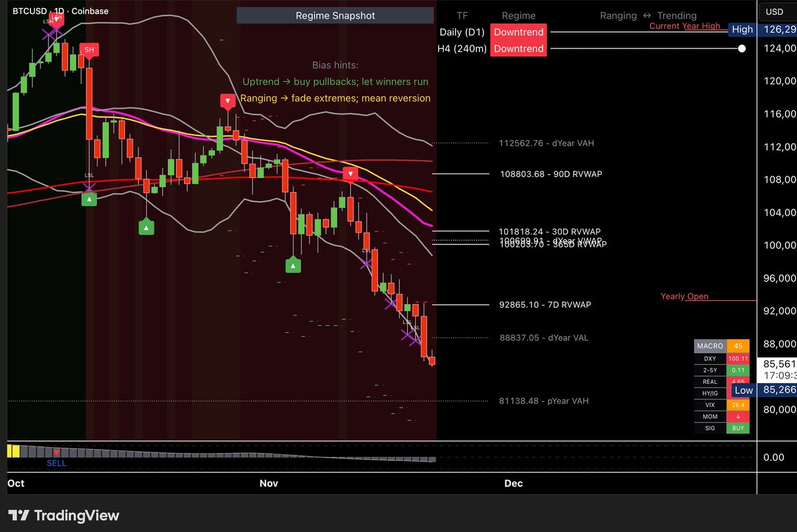Image resolution: width=797 pixels, height=532 pixels.
Task: Click the Daily (D1) Downtrend badge
Action: 518,32
